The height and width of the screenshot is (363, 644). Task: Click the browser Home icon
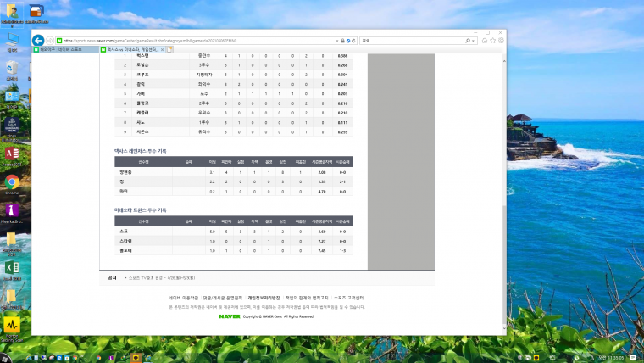pos(485,41)
